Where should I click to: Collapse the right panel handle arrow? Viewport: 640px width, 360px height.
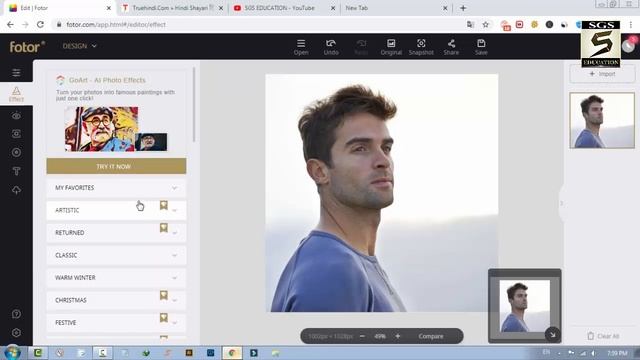[561, 203]
